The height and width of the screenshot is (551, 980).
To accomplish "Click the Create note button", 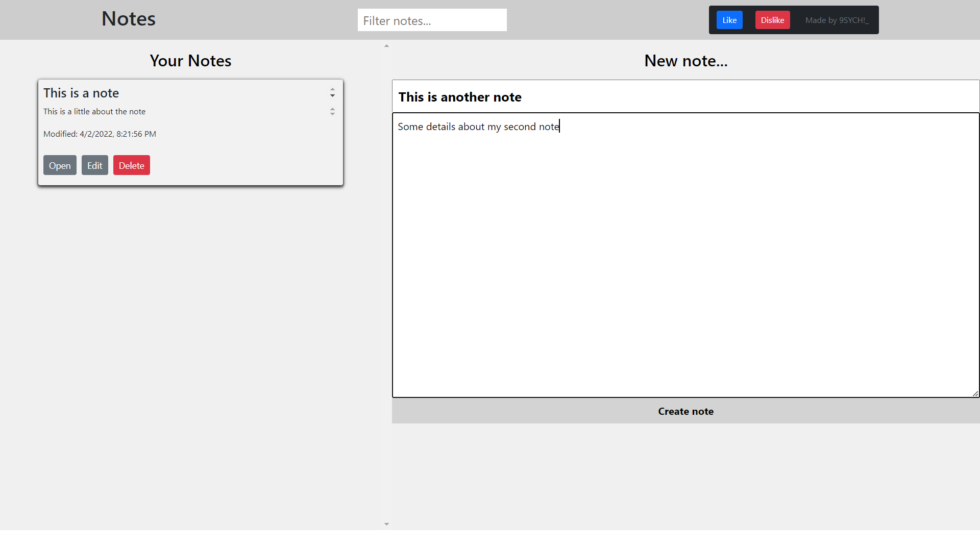I will pos(685,411).
